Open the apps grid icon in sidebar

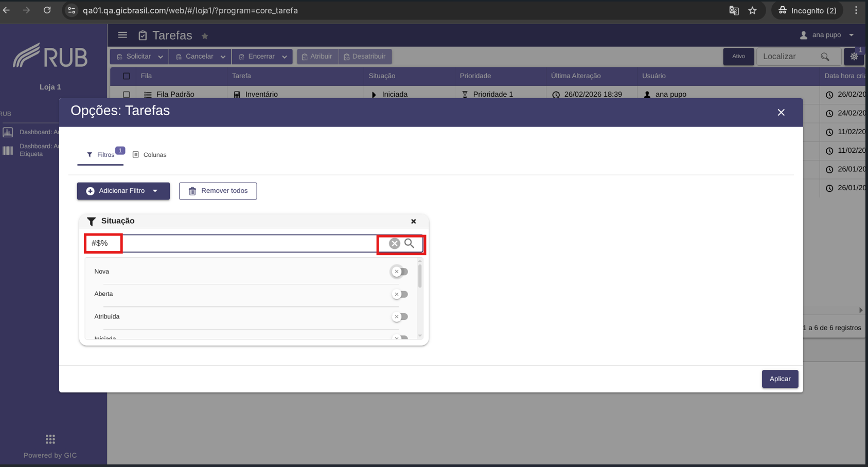click(x=50, y=439)
